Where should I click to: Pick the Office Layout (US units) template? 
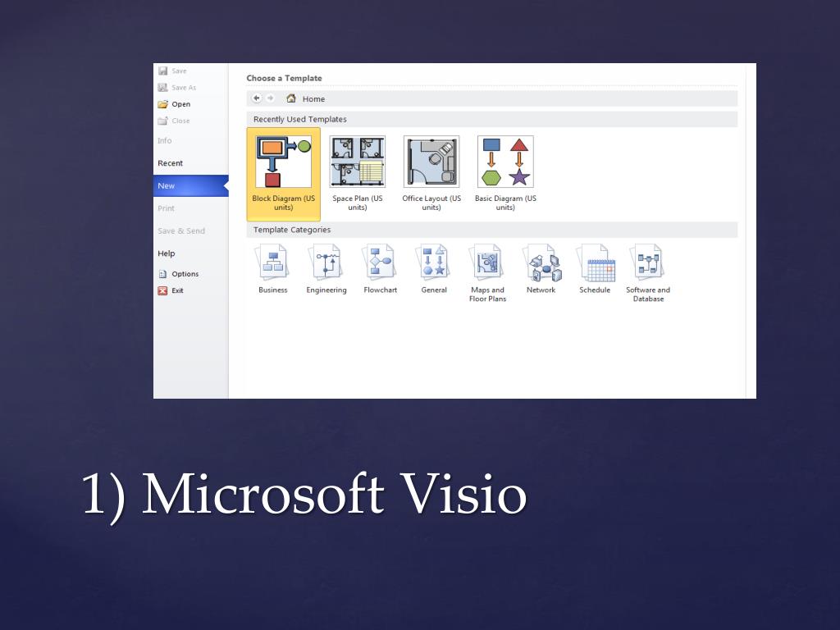431,174
